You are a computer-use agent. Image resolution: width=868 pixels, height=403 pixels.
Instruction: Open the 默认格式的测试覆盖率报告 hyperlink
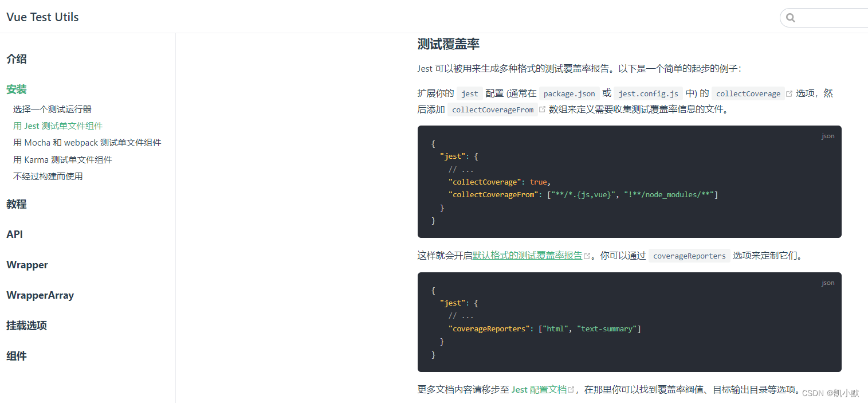(527, 255)
